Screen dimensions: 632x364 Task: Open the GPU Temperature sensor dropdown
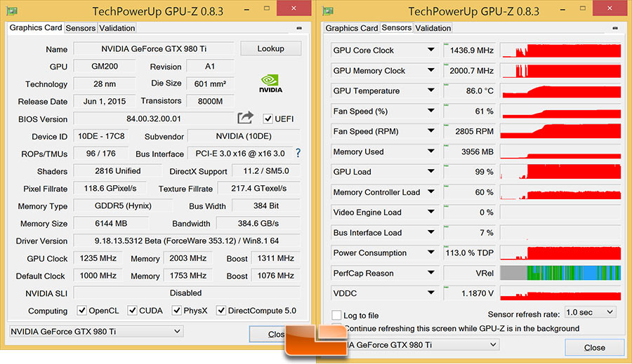431,90
